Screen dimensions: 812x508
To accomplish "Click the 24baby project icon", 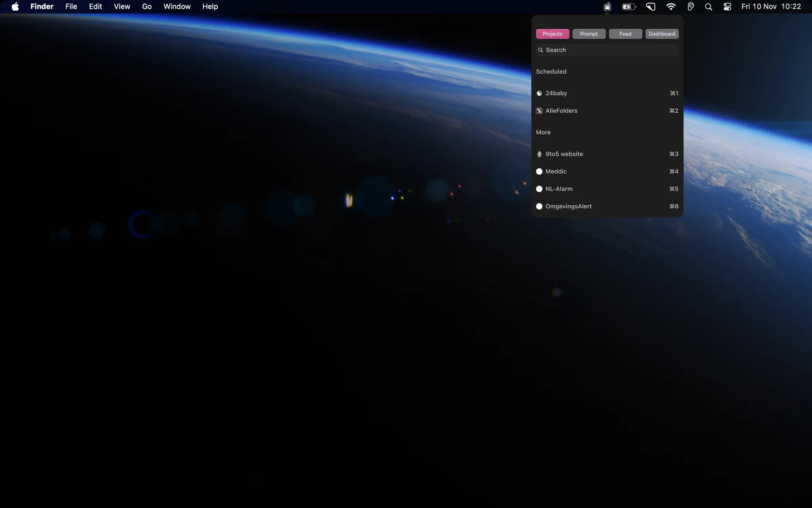I will pos(539,93).
